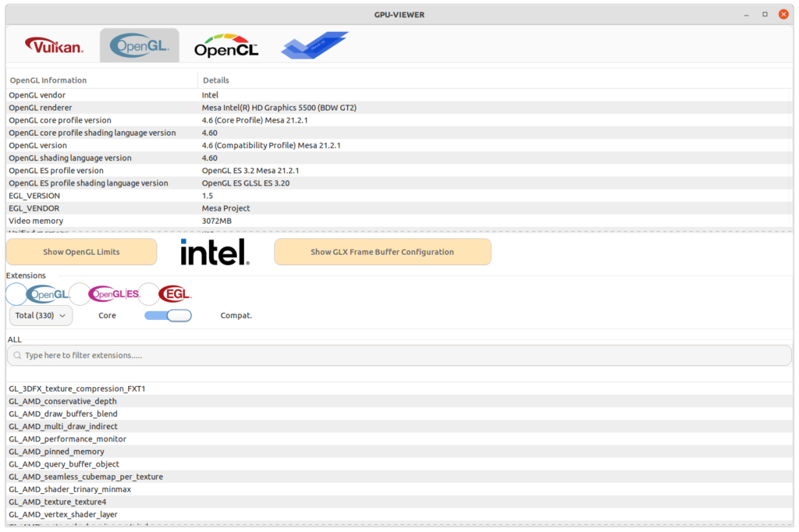Viewport: 799px width, 532px height.
Task: Select the EGL_VENDOR row
Action: pyautogui.click(x=399, y=208)
